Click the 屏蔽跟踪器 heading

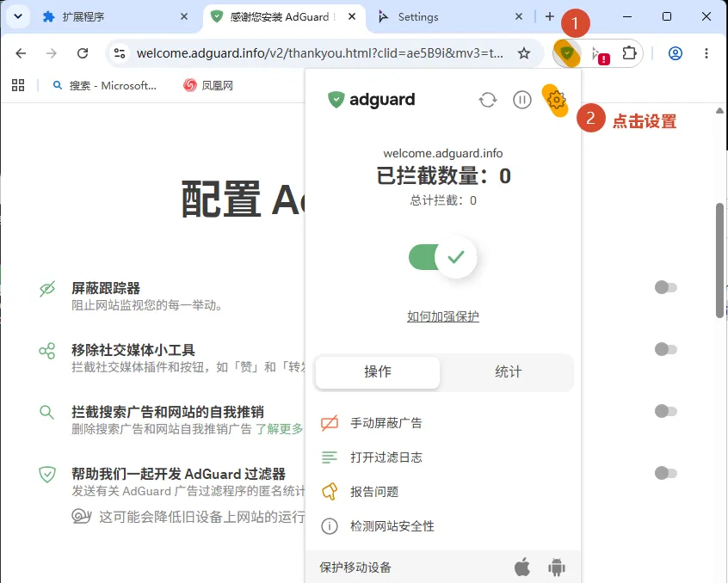click(x=106, y=288)
